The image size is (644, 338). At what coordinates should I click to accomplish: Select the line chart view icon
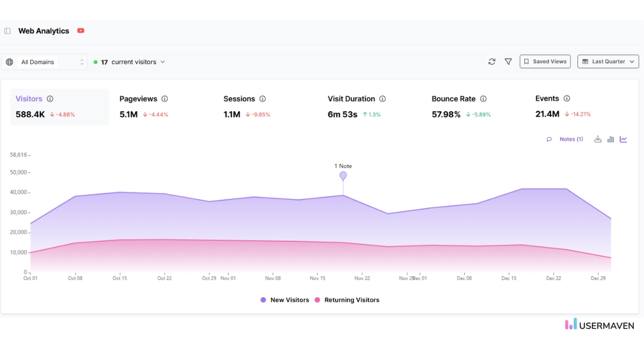click(623, 139)
